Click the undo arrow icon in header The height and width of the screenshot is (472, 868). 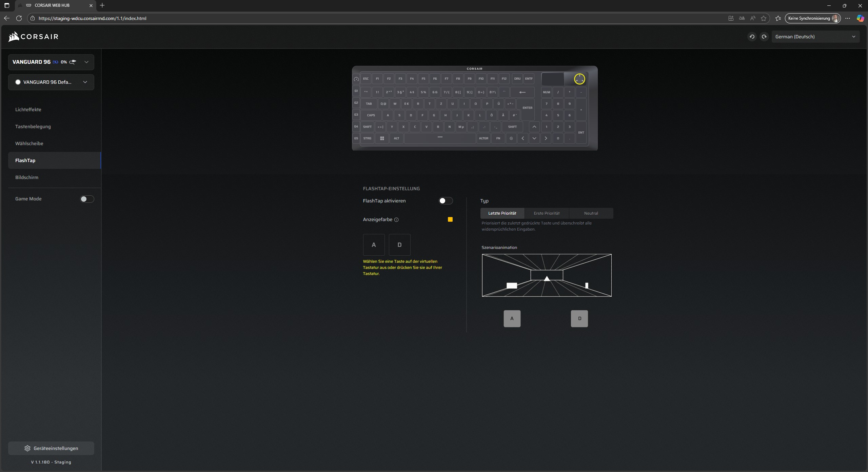752,37
